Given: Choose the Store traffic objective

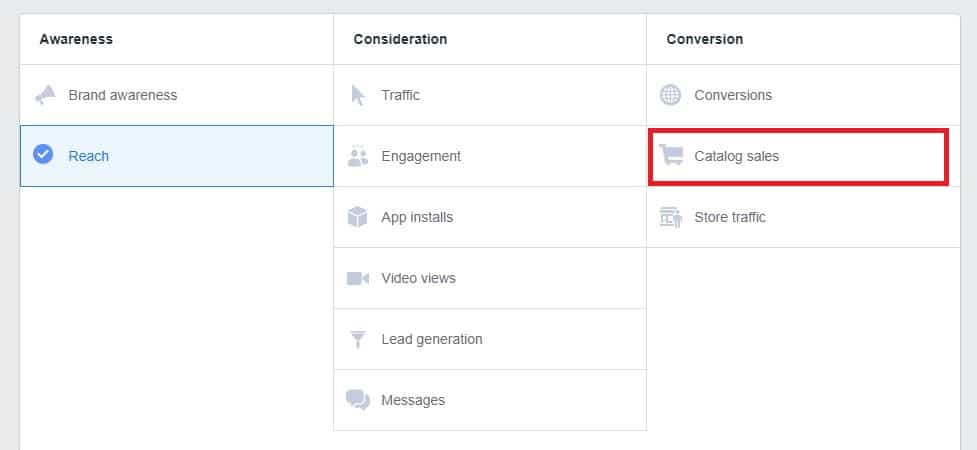Looking at the screenshot, I should (x=730, y=217).
